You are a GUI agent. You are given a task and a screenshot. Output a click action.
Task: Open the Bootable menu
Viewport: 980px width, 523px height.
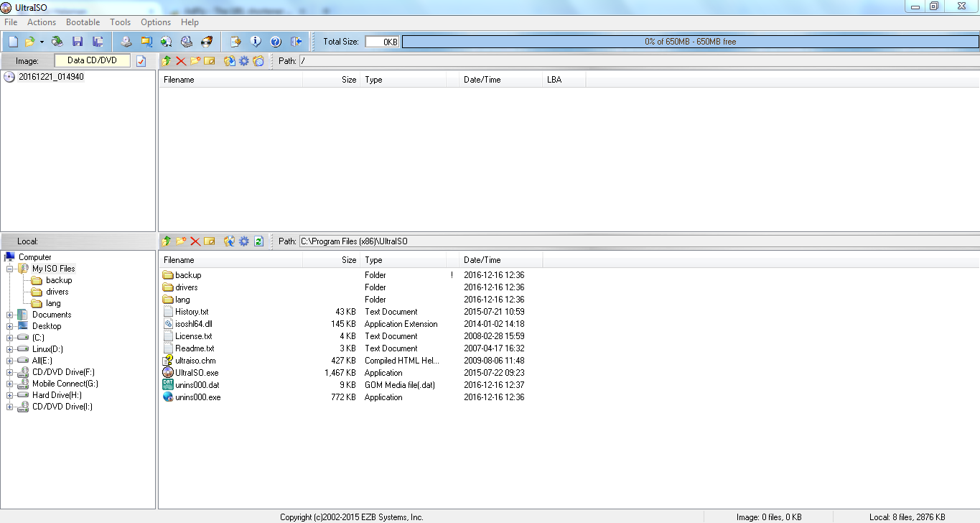click(83, 22)
